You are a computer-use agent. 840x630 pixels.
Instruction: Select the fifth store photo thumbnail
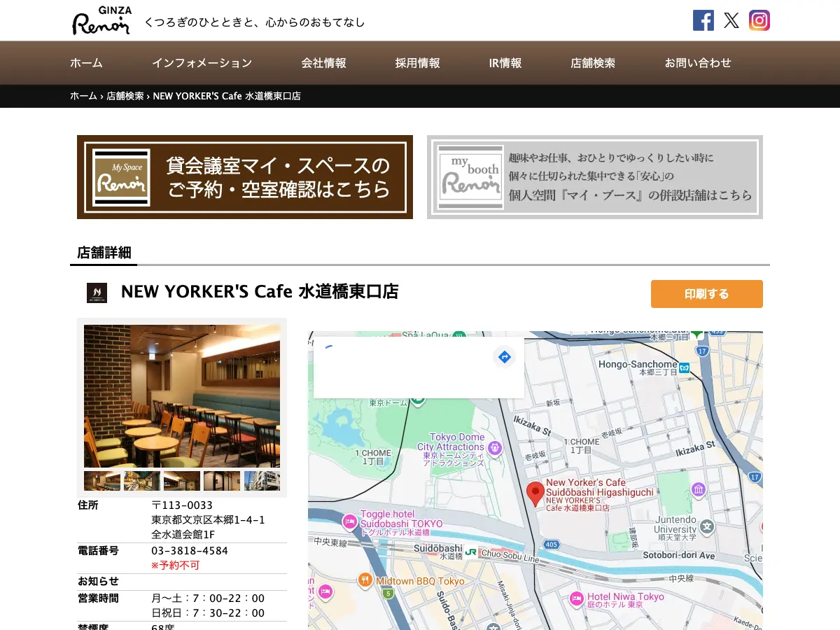(x=262, y=481)
